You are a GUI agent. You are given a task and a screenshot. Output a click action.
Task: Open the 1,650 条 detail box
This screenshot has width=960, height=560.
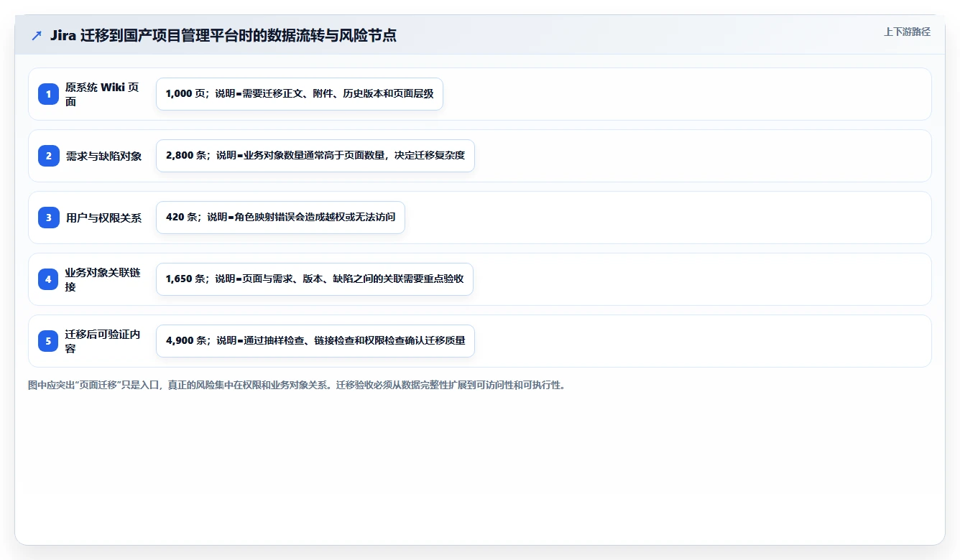[315, 279]
